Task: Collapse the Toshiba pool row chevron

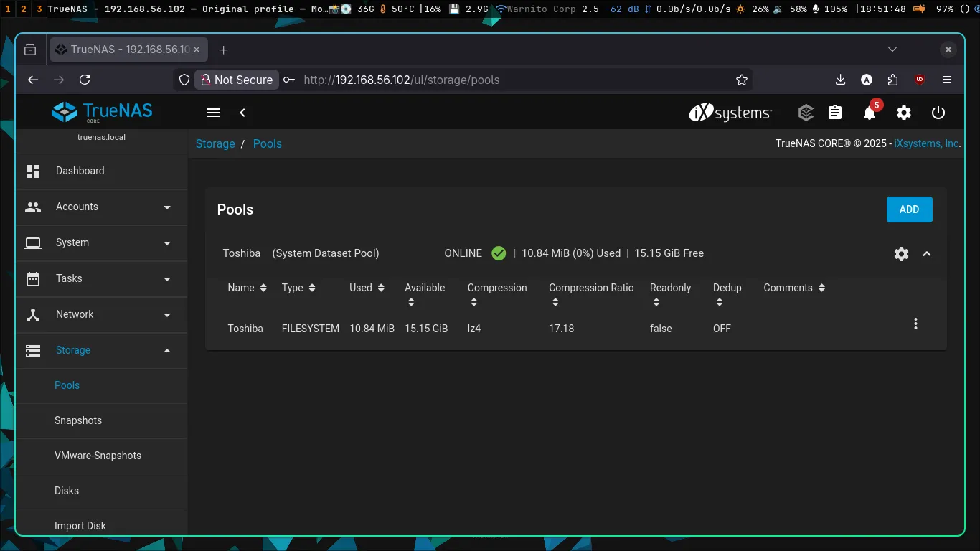Action: (x=927, y=254)
